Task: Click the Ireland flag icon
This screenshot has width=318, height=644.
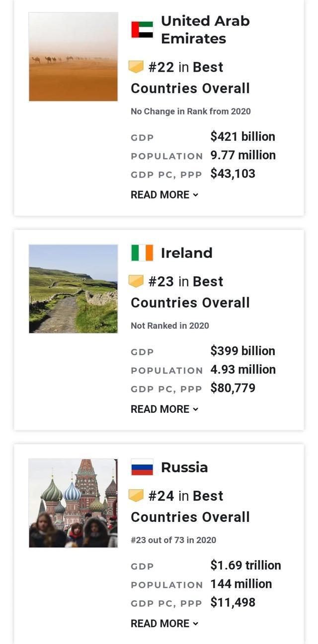Action: [142, 253]
